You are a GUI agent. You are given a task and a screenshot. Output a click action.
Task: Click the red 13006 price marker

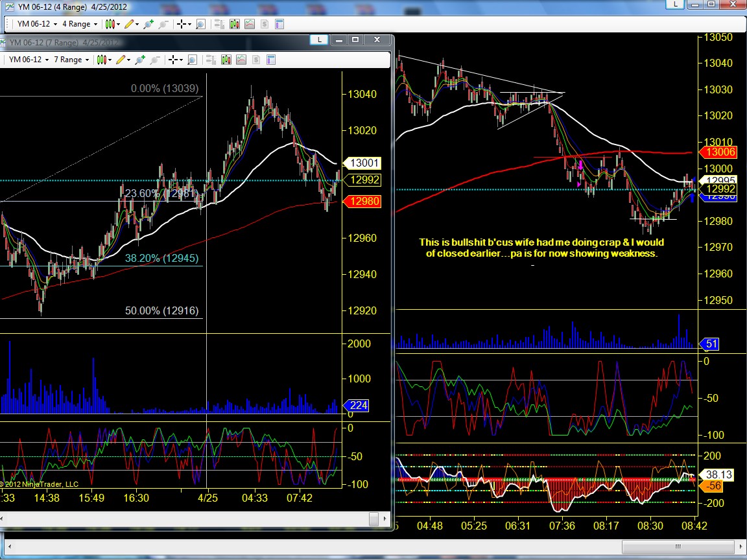click(717, 152)
